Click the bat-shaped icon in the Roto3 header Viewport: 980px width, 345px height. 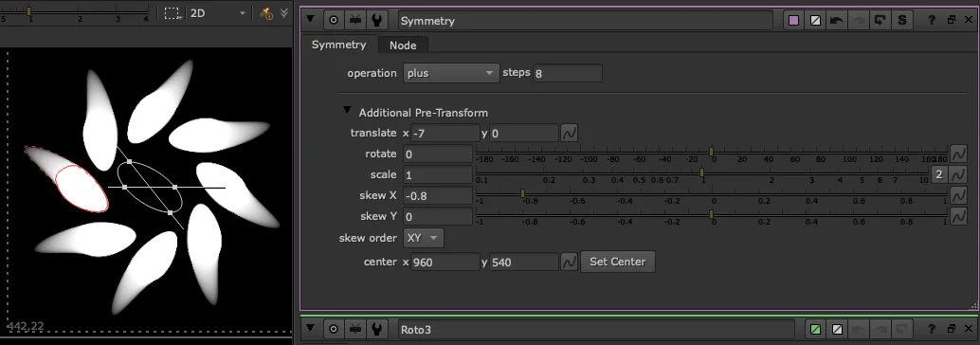(355, 329)
